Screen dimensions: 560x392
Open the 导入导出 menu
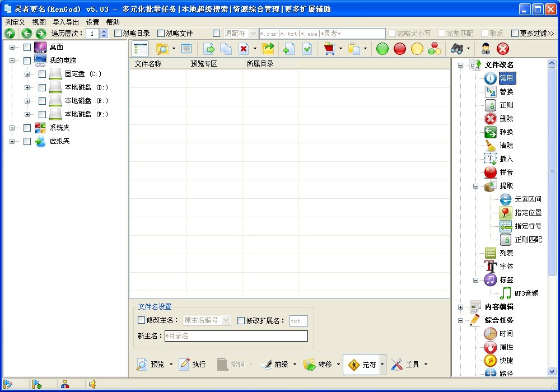(66, 22)
